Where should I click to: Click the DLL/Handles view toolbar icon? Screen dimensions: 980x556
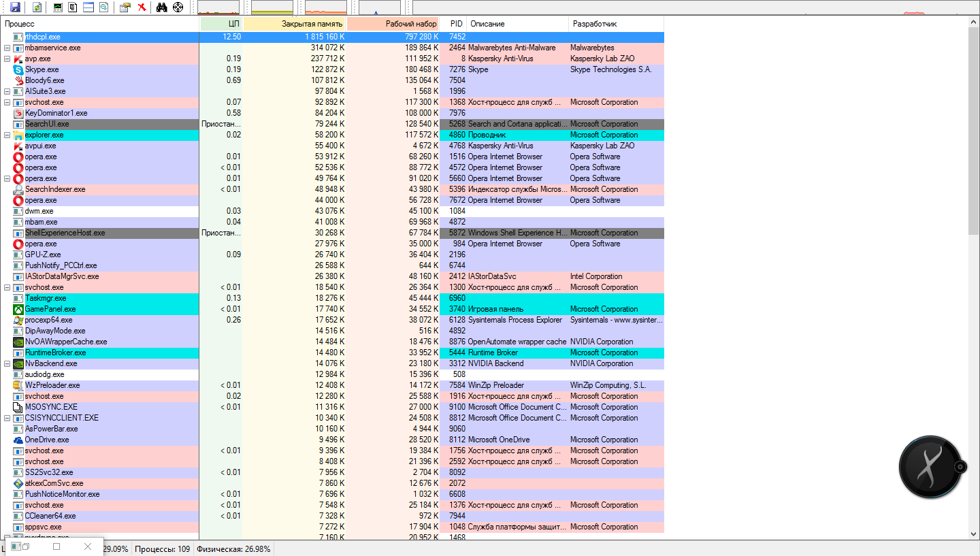tap(103, 7)
